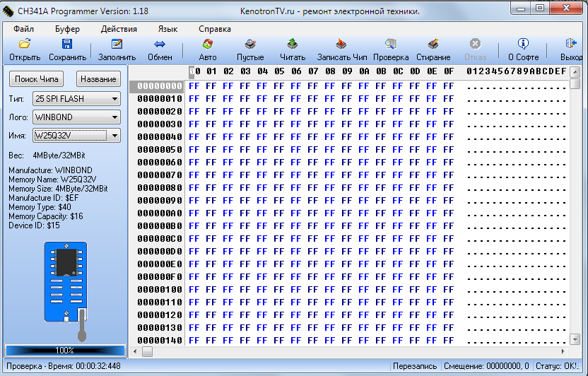Viewport: 588px width, 376px height.
Task: Click the Обмен (Swap) arrows icon
Action: (160, 45)
